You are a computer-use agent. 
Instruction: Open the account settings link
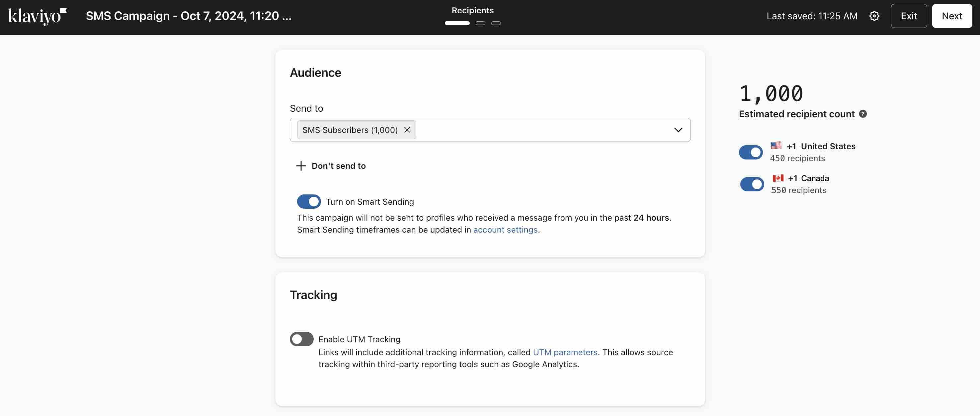coord(505,230)
